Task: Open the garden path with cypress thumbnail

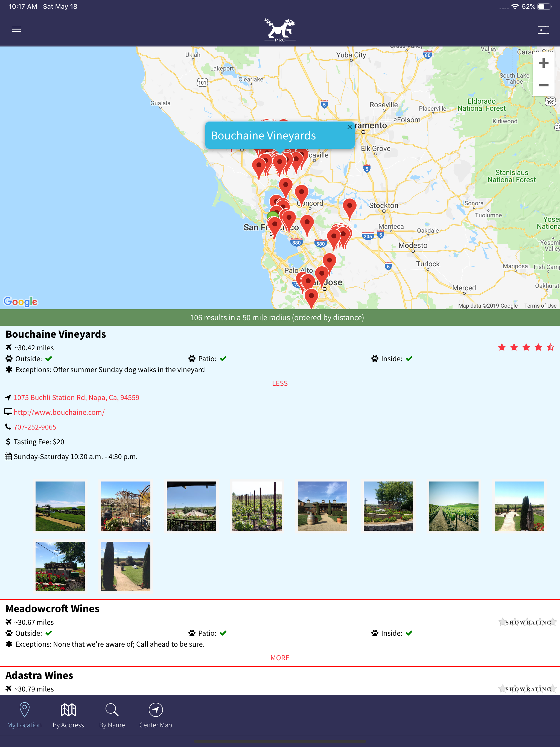Action: [520, 506]
